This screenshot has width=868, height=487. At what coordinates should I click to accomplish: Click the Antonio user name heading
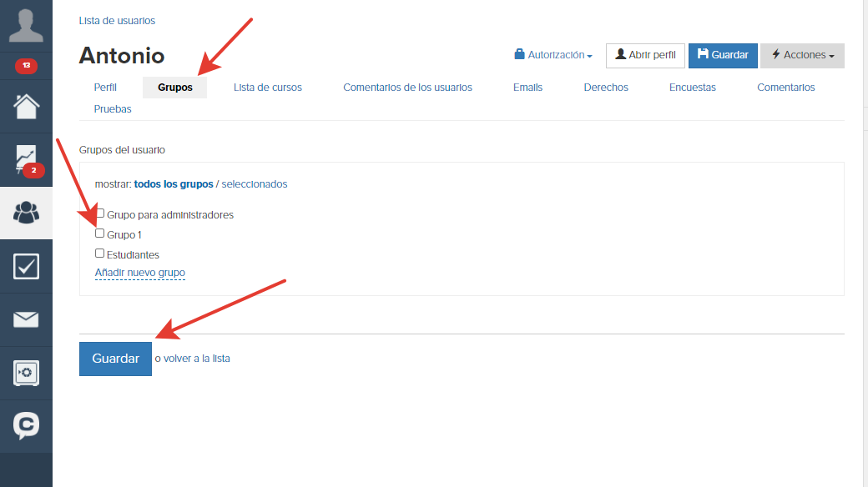[x=122, y=55]
